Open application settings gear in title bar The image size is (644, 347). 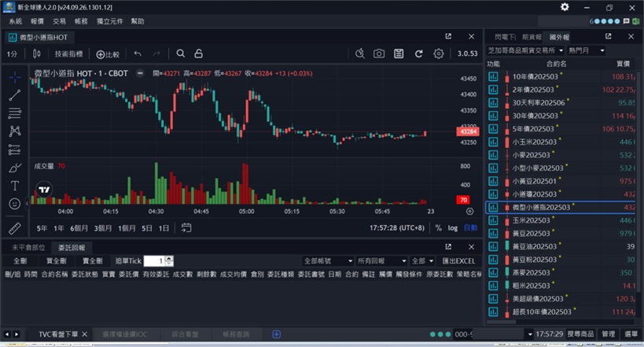click(565, 7)
